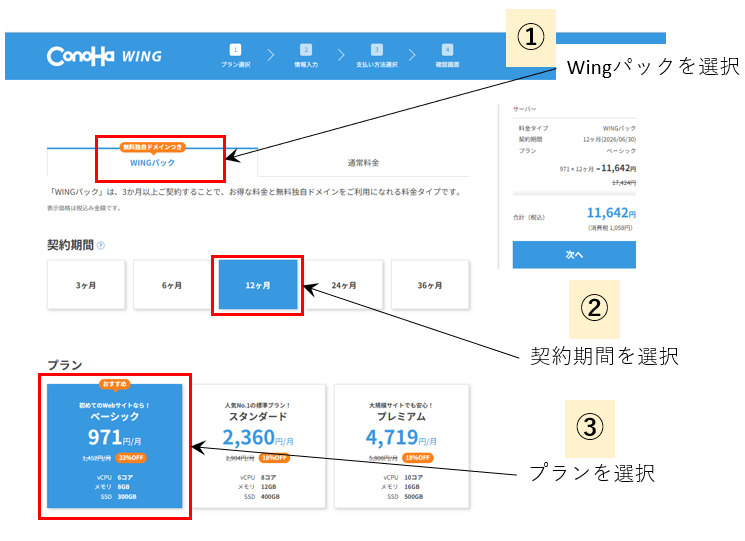Select the WINGパック tab
This screenshot has height=541, width=745.
click(153, 162)
